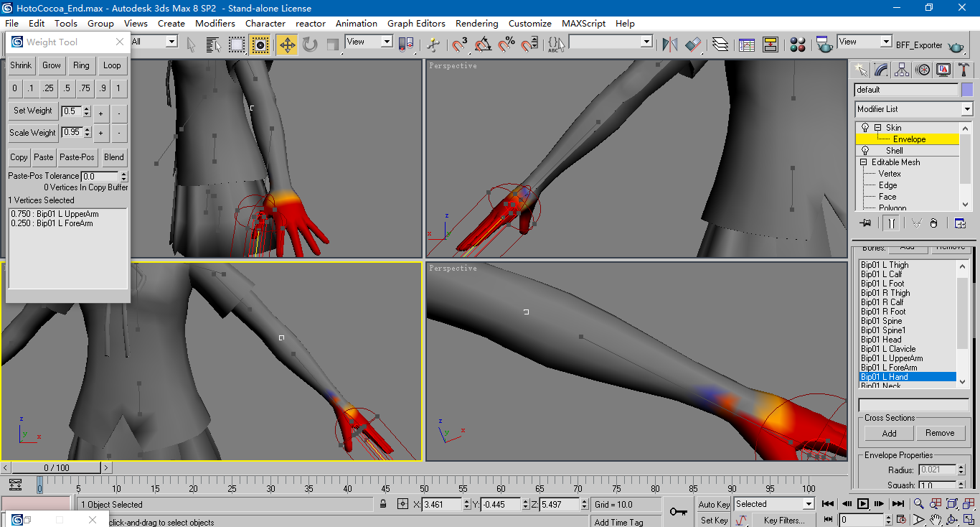Activate the Rotate tool

[x=310, y=45]
